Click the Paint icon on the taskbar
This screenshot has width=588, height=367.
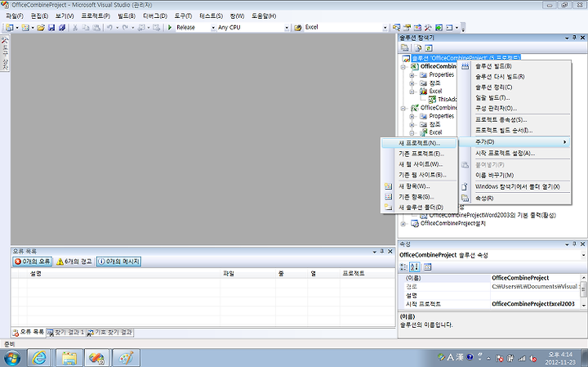(126, 358)
